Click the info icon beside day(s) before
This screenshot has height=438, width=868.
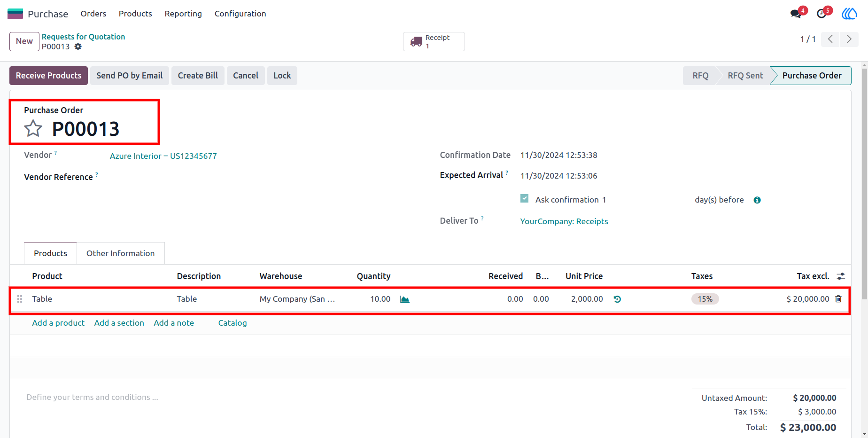[x=757, y=200]
